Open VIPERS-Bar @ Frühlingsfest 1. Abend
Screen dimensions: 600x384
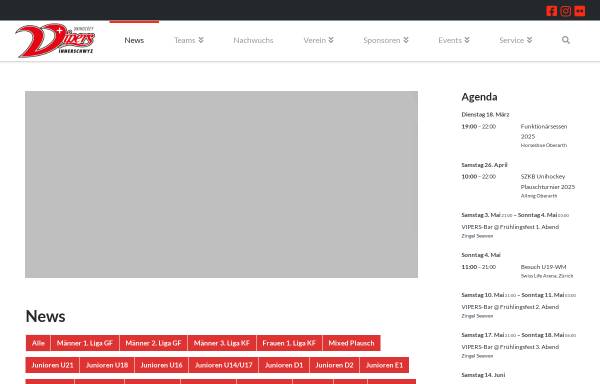coord(510,227)
